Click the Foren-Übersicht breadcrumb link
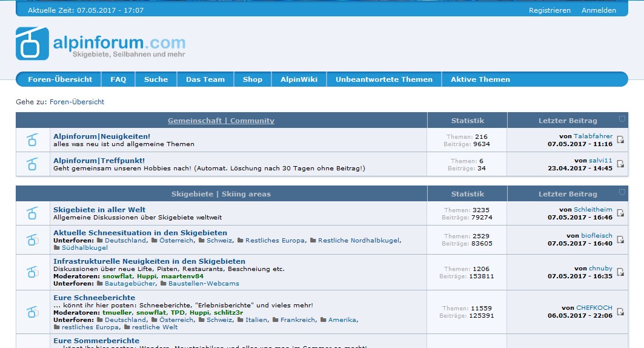This screenshot has width=644, height=348. coord(77,102)
